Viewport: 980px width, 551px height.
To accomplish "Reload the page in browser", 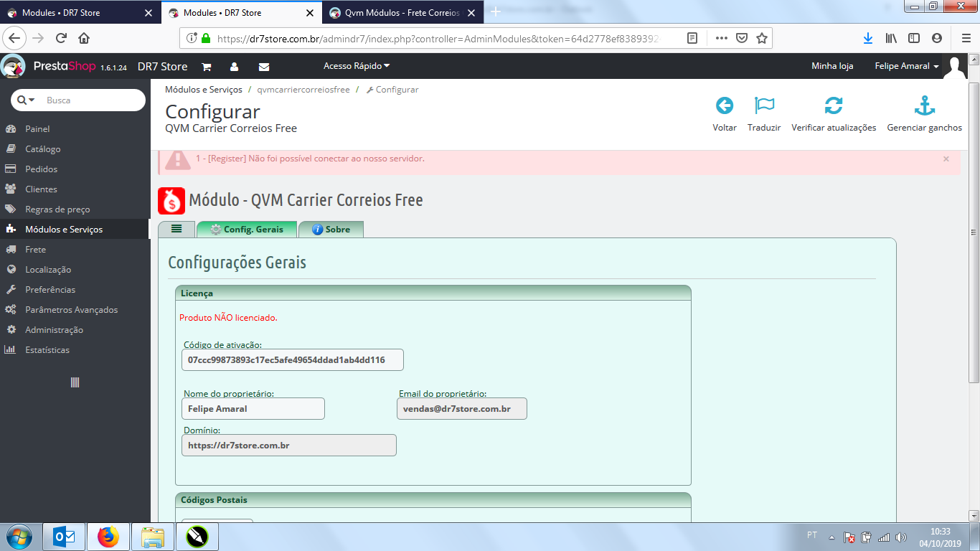I will [x=61, y=38].
